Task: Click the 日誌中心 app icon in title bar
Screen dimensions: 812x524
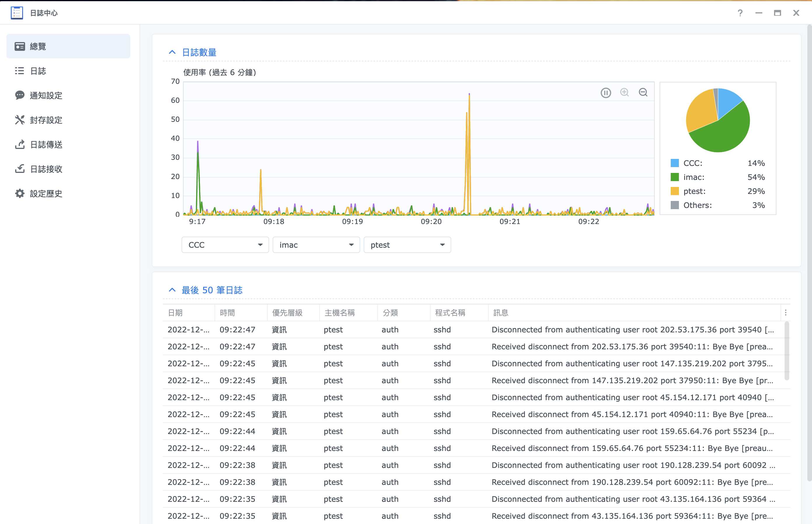Action: point(17,13)
